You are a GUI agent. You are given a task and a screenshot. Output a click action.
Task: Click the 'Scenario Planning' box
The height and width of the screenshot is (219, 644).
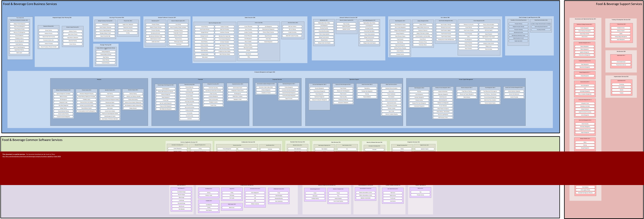[x=400, y=51]
